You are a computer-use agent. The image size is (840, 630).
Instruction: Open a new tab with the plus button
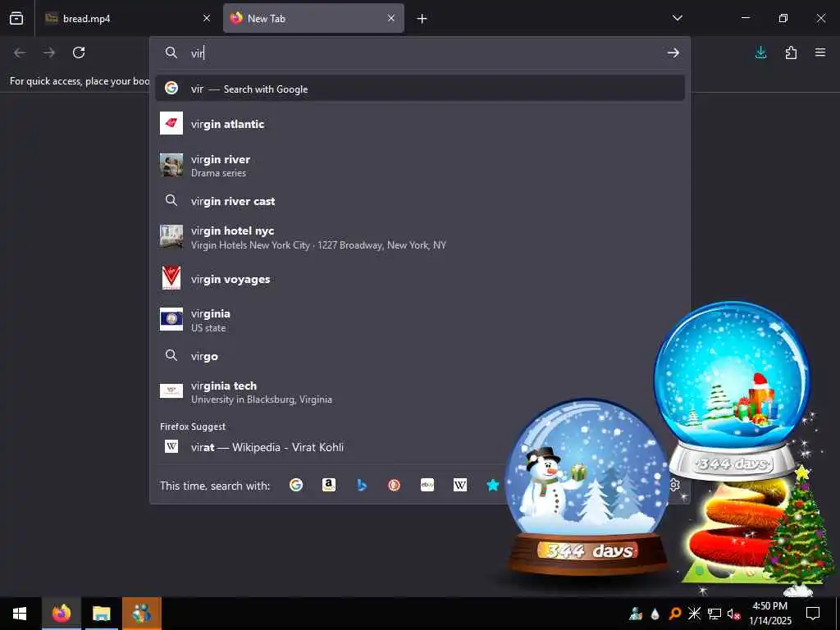click(x=422, y=19)
